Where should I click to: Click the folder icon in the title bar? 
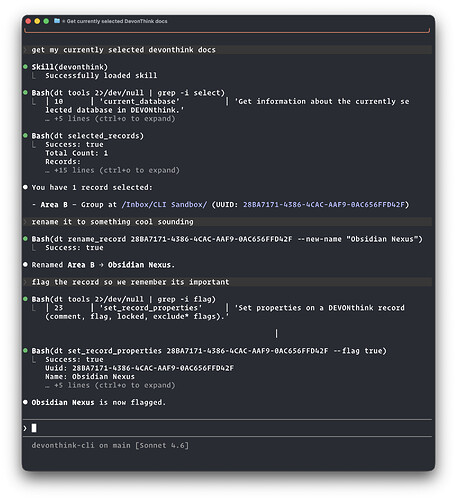coord(57,21)
